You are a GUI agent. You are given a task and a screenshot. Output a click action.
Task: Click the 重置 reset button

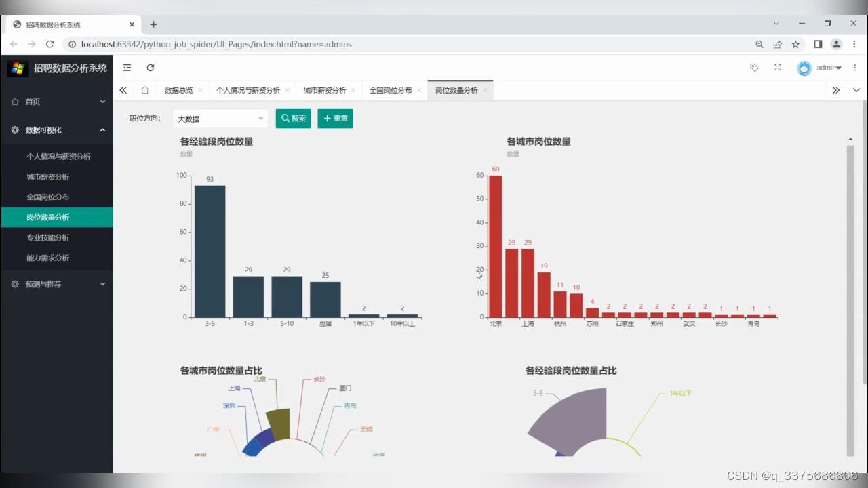pos(335,118)
